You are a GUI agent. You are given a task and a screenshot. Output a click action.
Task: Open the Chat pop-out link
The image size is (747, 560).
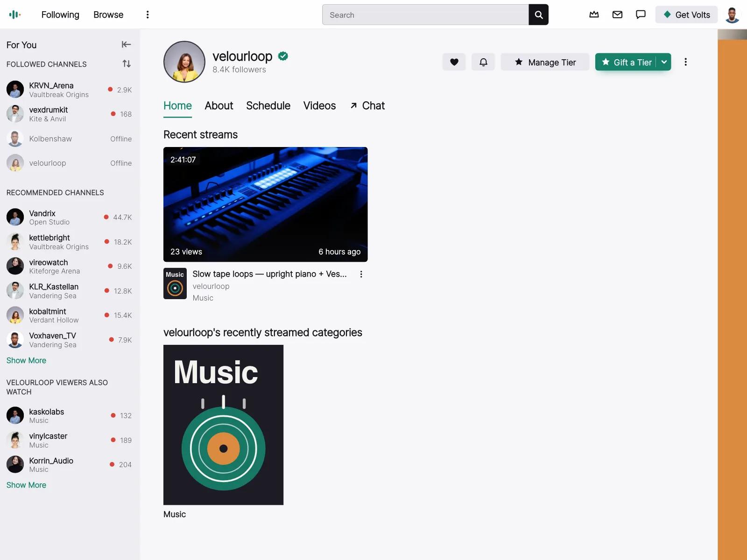tap(367, 106)
